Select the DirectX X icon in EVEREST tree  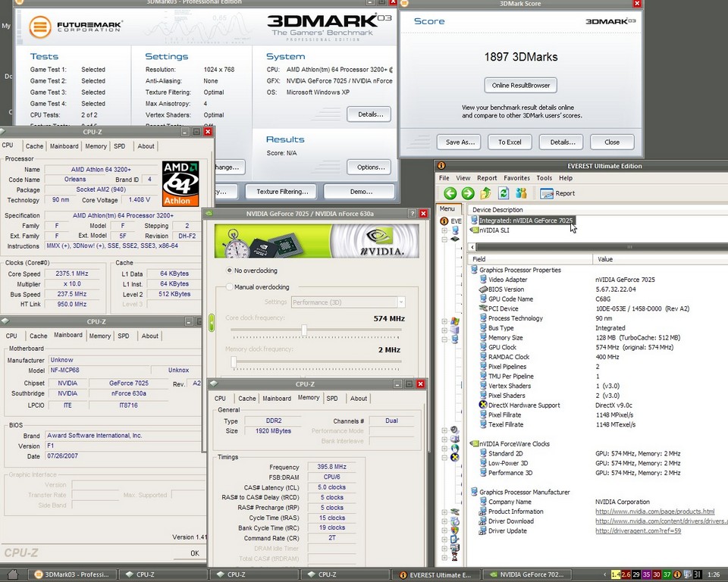(454, 457)
